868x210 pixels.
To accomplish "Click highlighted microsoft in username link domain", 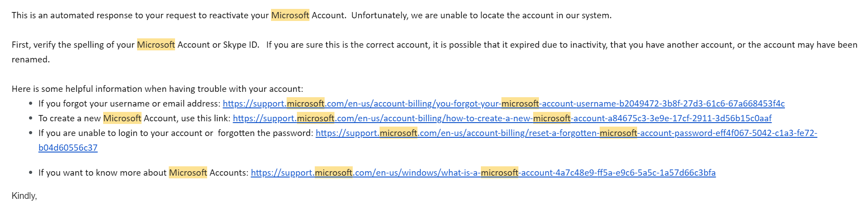I will (305, 103).
